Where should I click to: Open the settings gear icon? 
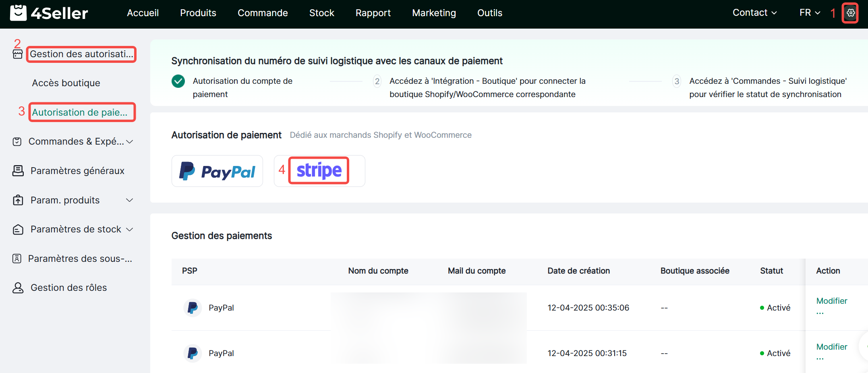coord(850,13)
